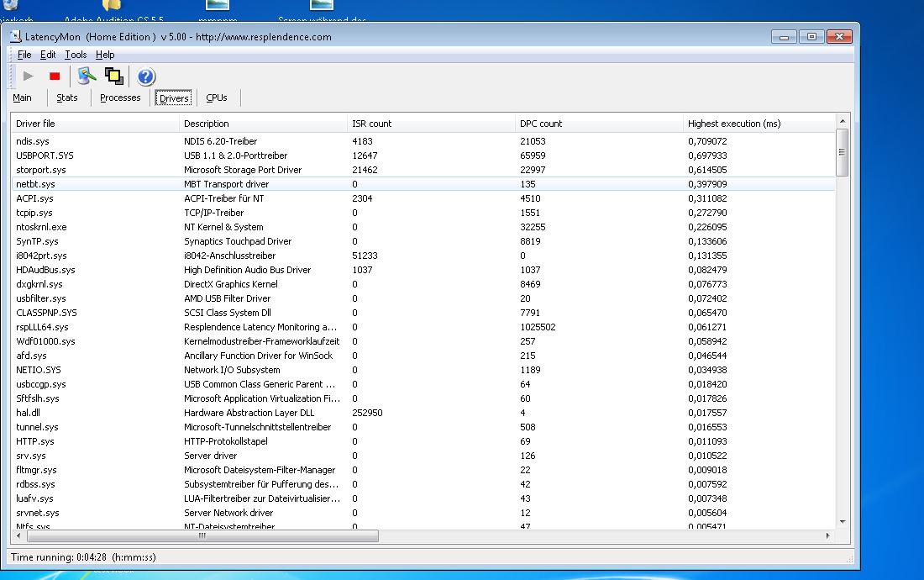Select the rspLLL64.sys driver row
924x580 pixels.
(x=423, y=327)
